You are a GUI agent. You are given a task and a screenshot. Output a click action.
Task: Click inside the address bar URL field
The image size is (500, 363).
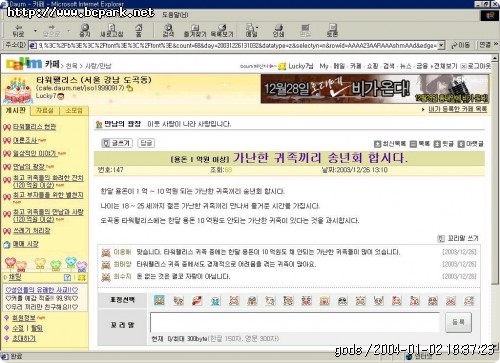[x=233, y=45]
